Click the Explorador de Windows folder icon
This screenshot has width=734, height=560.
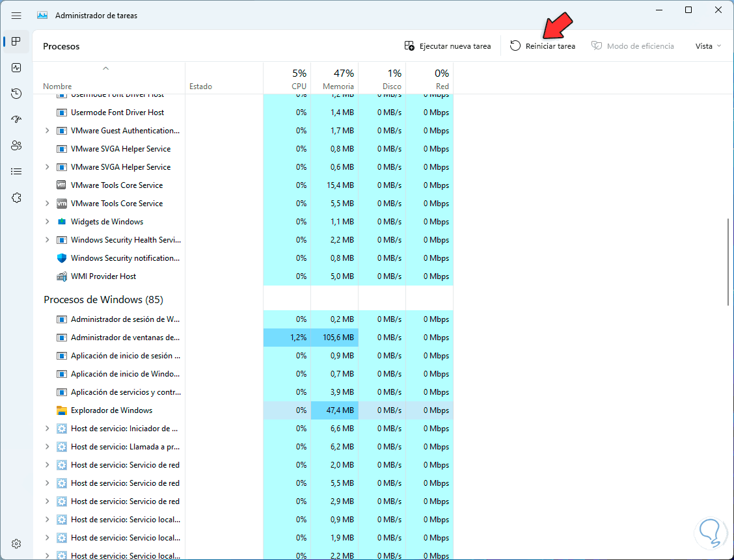pos(61,410)
